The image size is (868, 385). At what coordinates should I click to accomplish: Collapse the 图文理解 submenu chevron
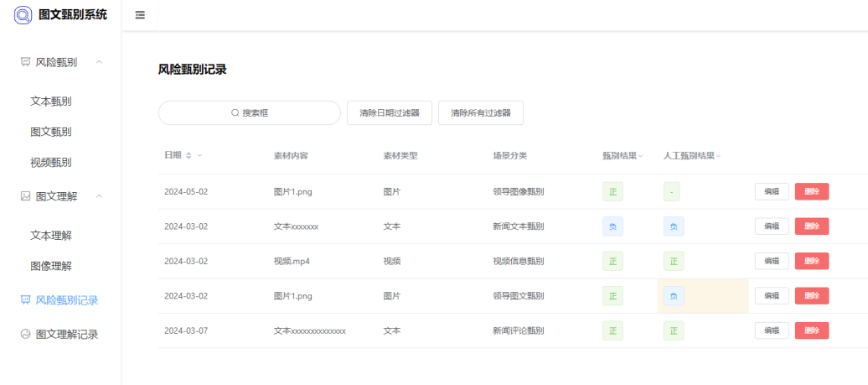(x=100, y=196)
